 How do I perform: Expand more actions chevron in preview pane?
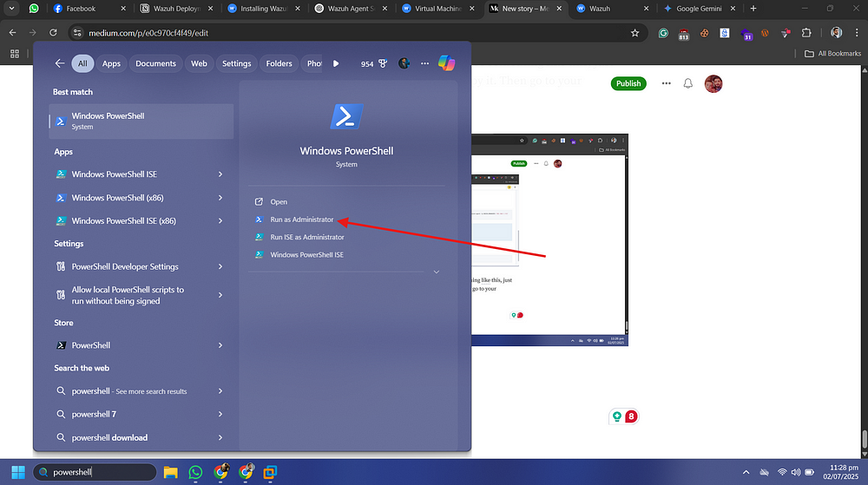click(x=437, y=272)
